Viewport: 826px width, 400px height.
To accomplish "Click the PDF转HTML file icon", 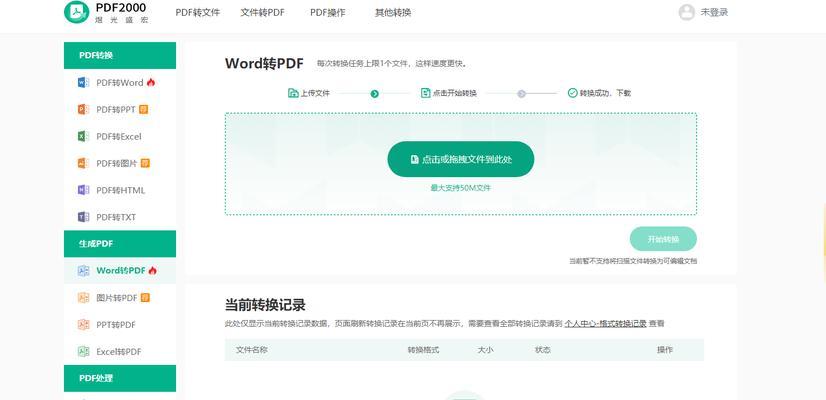I will pos(83,190).
